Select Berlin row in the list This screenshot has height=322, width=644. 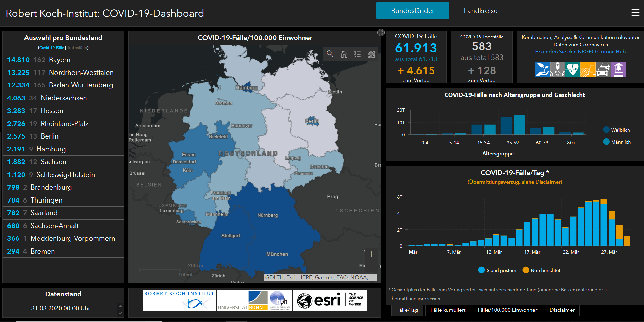pos(63,136)
